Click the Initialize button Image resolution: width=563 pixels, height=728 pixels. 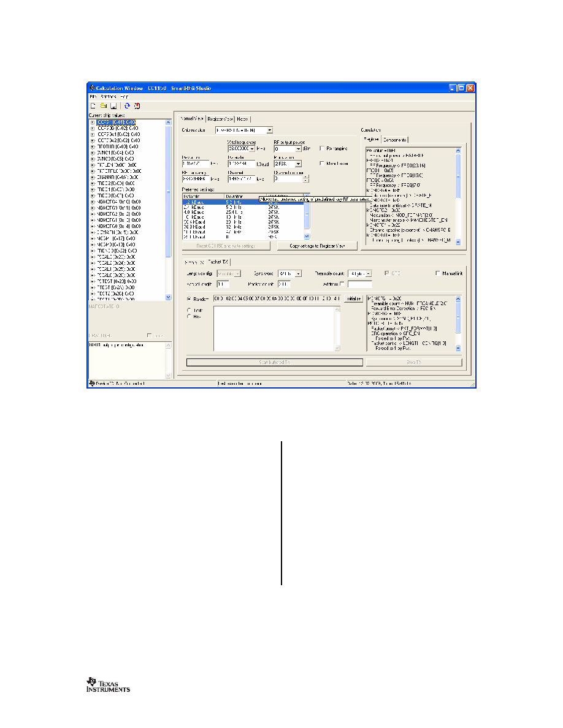click(353, 298)
